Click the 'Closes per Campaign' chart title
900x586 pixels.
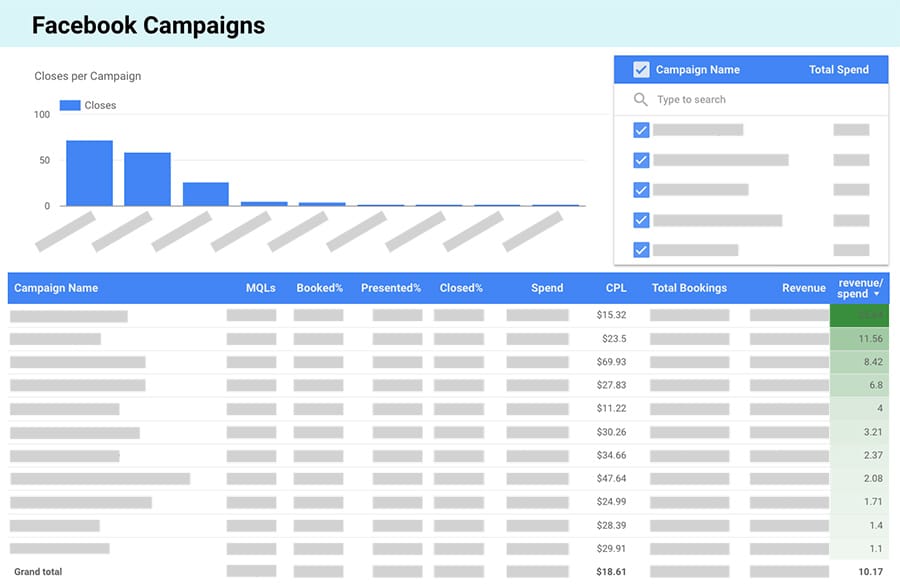88,76
